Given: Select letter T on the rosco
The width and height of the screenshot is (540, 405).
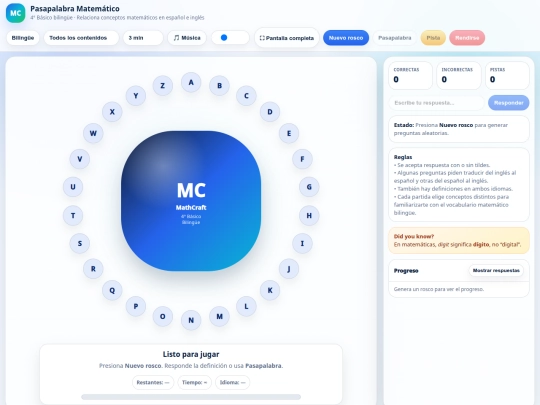Looking at the screenshot, I should click(x=73, y=216).
